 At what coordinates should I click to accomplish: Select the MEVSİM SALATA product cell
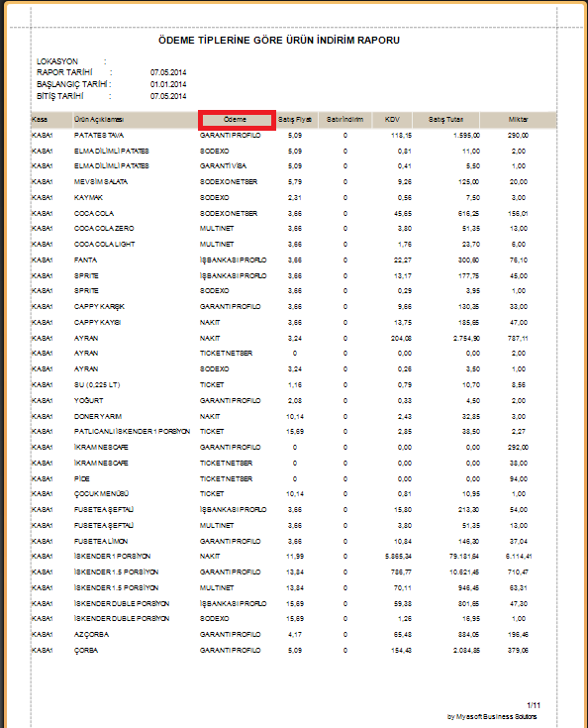(x=101, y=181)
